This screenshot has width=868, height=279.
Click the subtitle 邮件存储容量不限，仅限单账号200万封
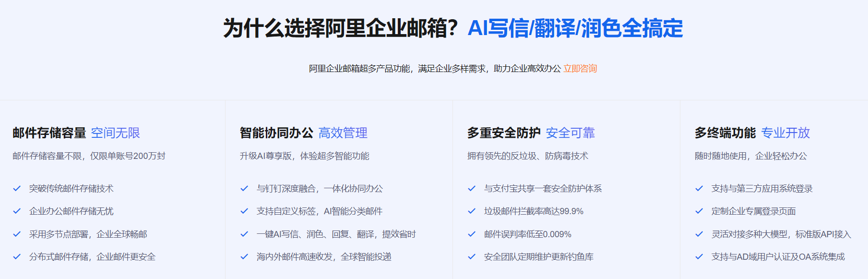89,156
